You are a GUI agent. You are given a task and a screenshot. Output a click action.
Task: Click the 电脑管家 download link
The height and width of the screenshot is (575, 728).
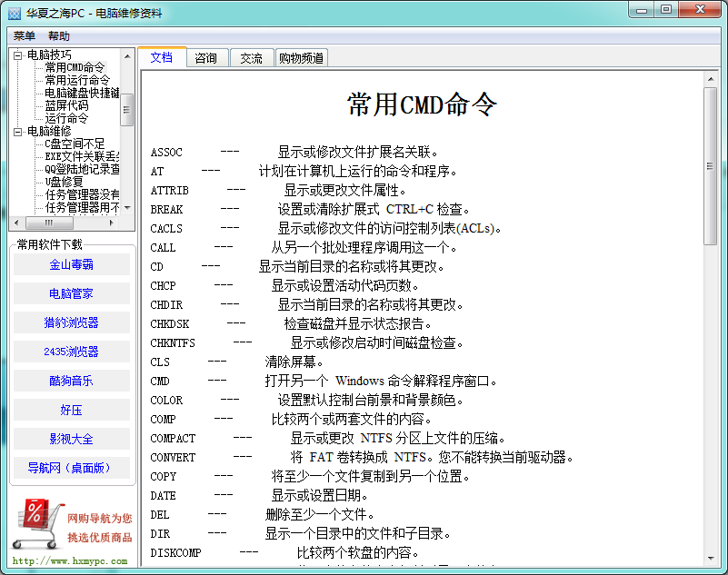[72, 293]
